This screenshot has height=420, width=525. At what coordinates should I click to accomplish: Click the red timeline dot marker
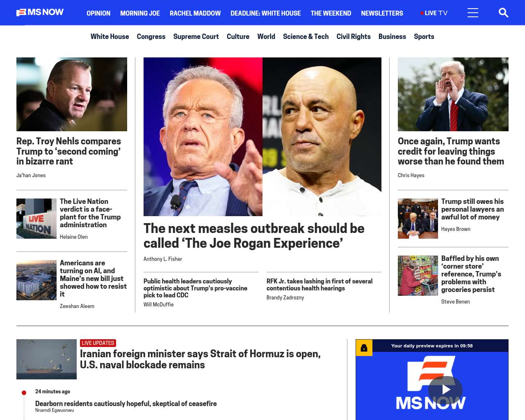click(x=24, y=393)
